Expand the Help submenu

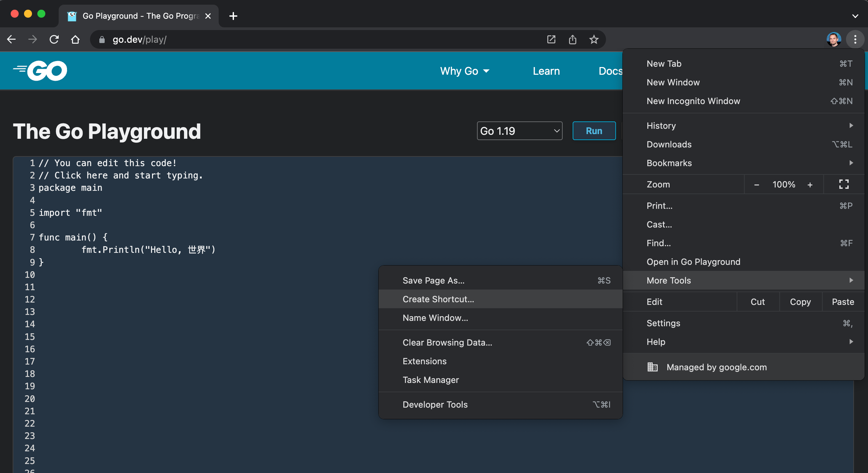(743, 342)
